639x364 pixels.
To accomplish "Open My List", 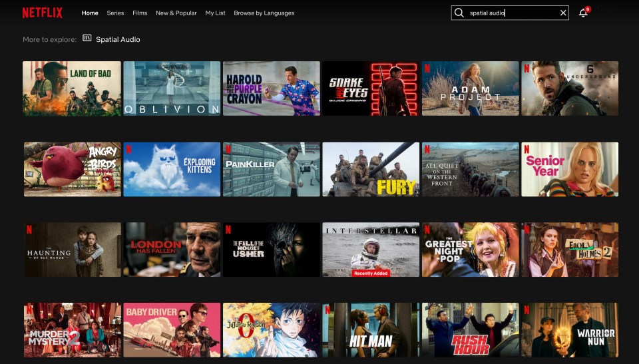I will pos(215,13).
